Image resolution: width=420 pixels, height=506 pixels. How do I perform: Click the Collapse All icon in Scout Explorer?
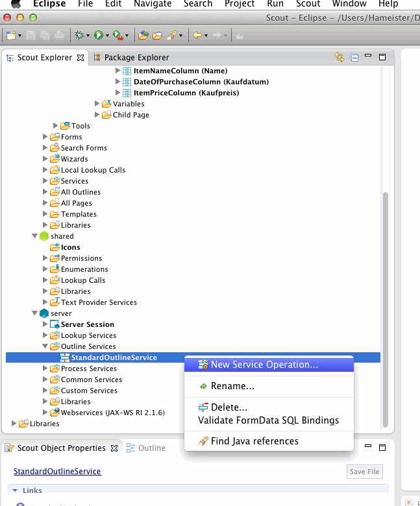354,58
